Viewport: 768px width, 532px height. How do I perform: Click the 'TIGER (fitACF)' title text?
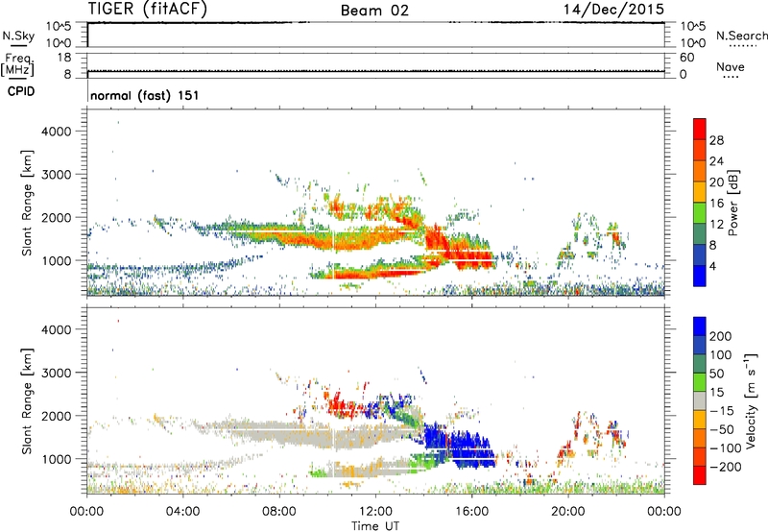148,9
